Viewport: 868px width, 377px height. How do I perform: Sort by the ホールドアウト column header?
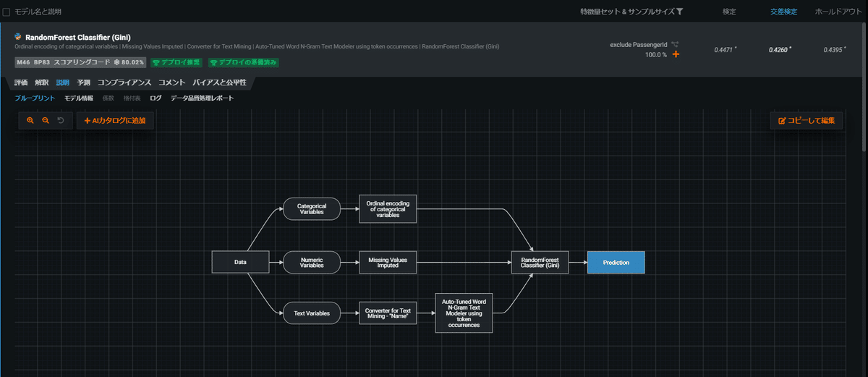pyautogui.click(x=838, y=12)
